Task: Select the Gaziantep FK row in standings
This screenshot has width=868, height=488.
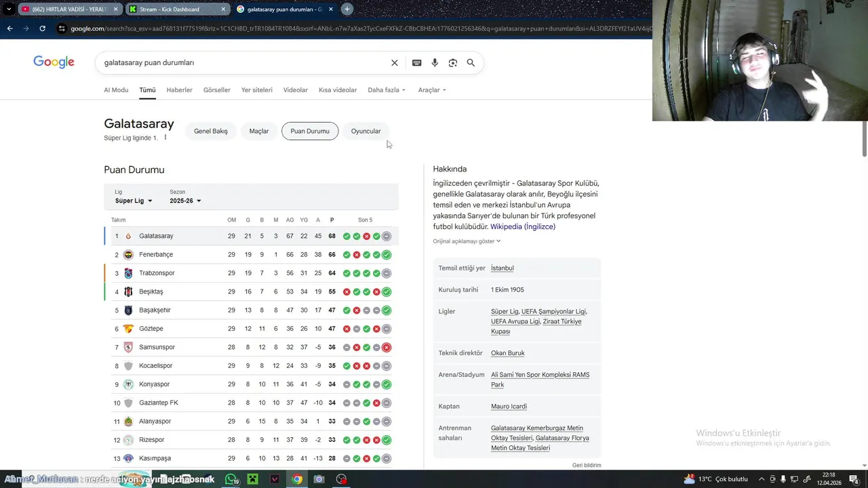Action: click(252, 403)
